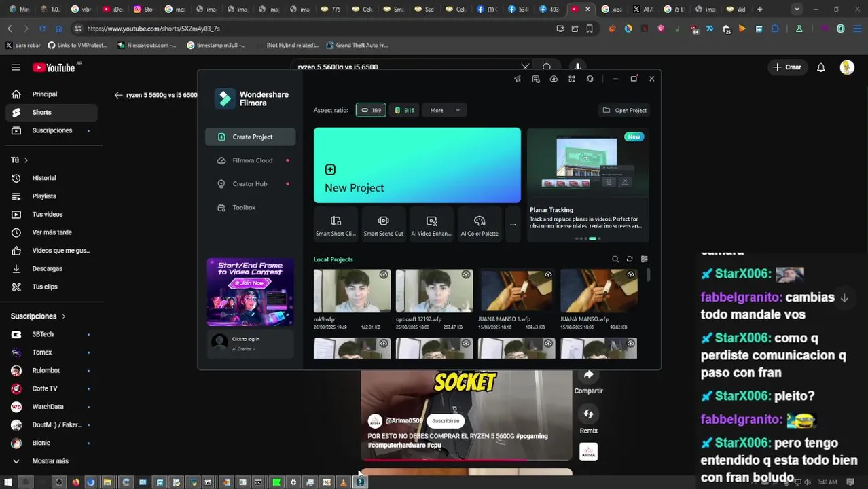Viewport: 868px width, 489px height.
Task: Open the mk9.wfp project thumbnail
Action: (352, 291)
